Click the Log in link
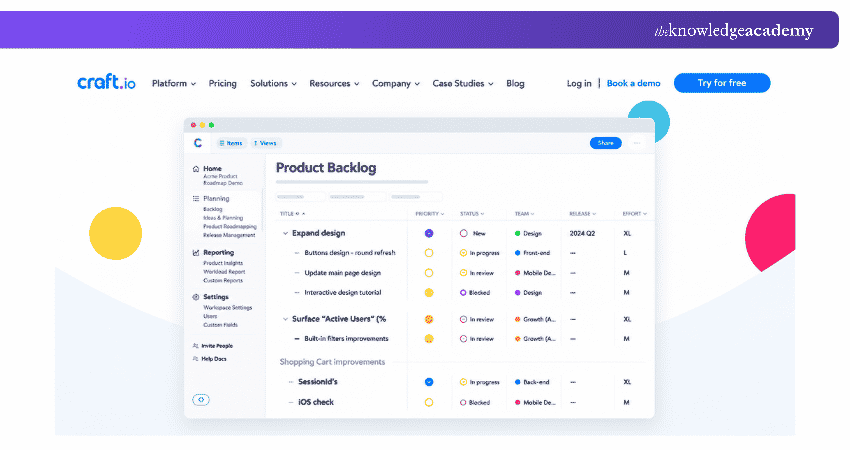This screenshot has width=850, height=450. pyautogui.click(x=579, y=83)
